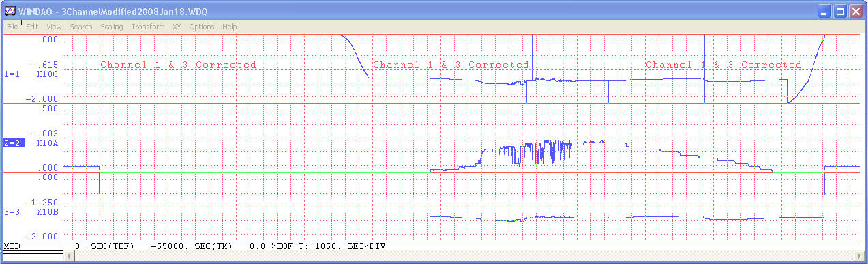Open the XY menu
The width and height of the screenshot is (868, 264).
(x=177, y=27)
